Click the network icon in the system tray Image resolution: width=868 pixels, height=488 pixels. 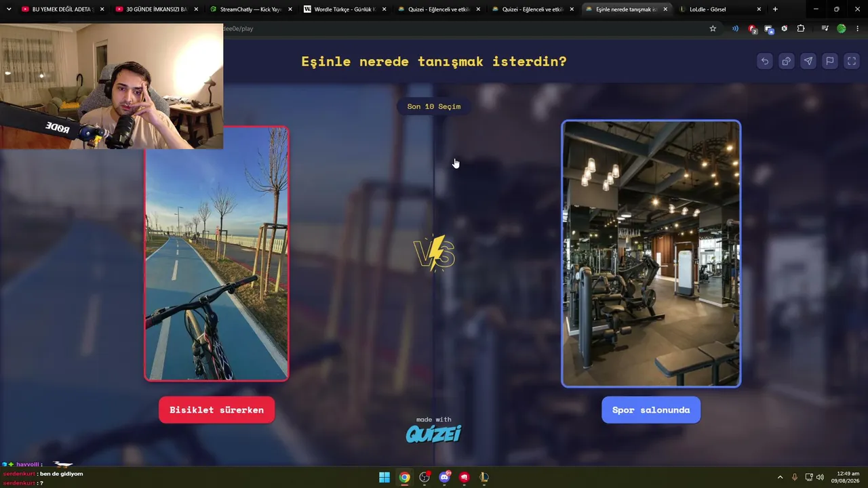[x=808, y=477]
